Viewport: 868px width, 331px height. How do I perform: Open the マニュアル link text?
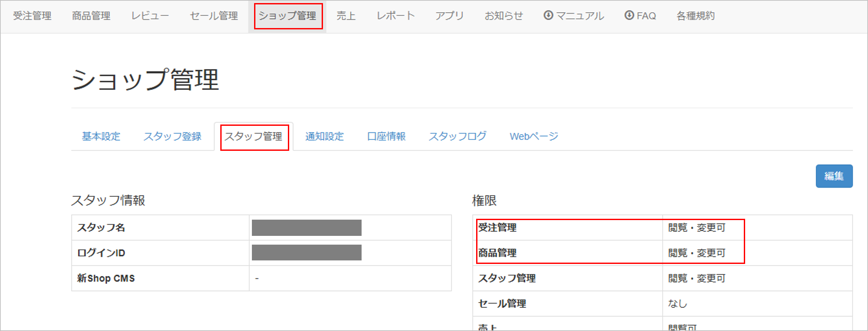coord(580,16)
